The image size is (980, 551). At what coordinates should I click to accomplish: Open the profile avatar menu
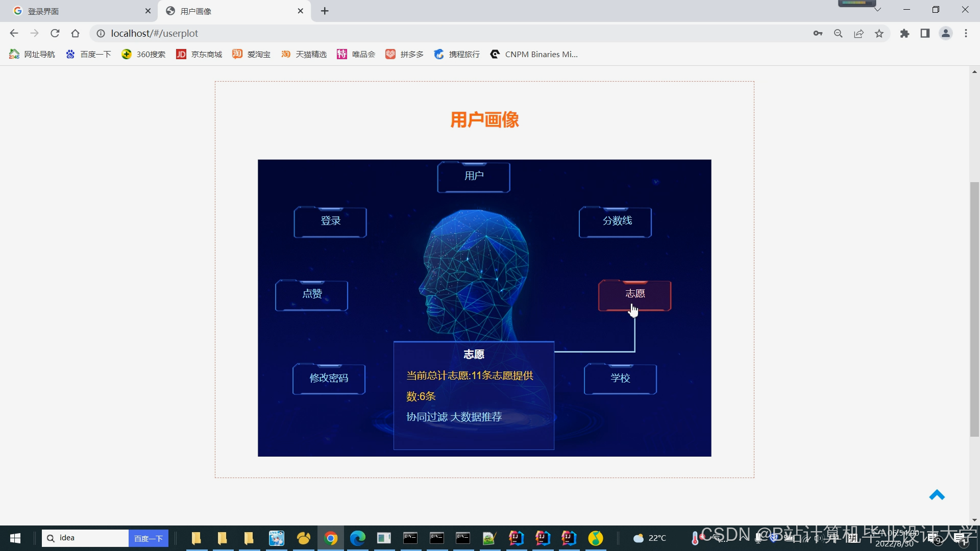(945, 33)
